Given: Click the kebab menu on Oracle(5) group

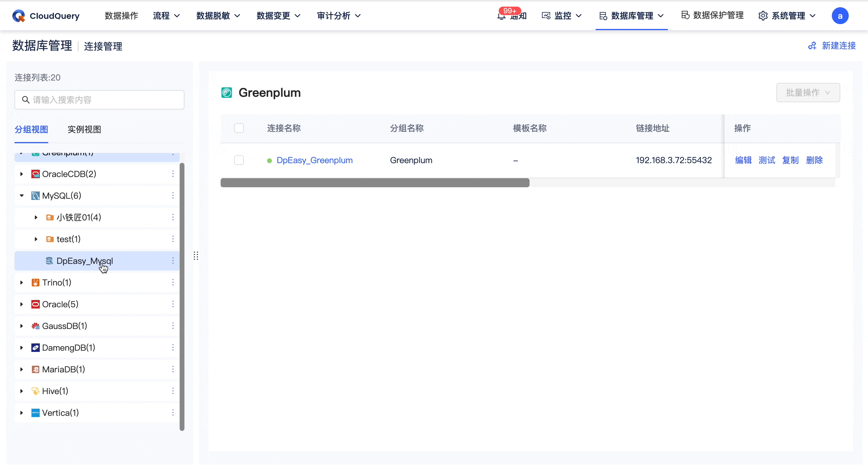Looking at the screenshot, I should (x=173, y=304).
